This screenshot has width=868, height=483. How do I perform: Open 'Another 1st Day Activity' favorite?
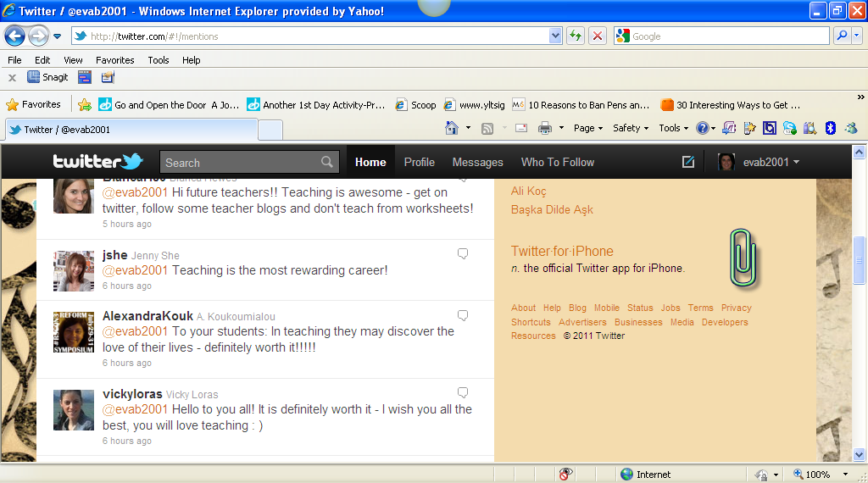point(316,104)
